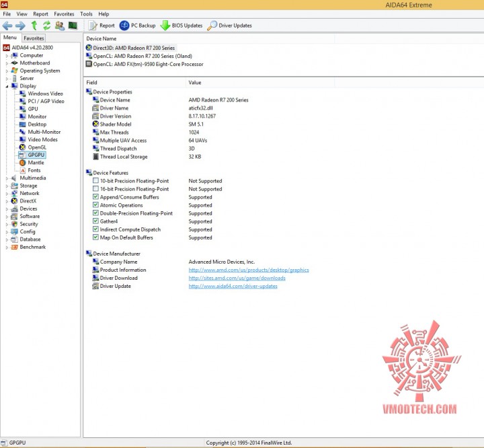Select OpenCL: AMD FX-9590 Eight-Core Processor device
Screen dimensions: 484x448
tap(148, 65)
